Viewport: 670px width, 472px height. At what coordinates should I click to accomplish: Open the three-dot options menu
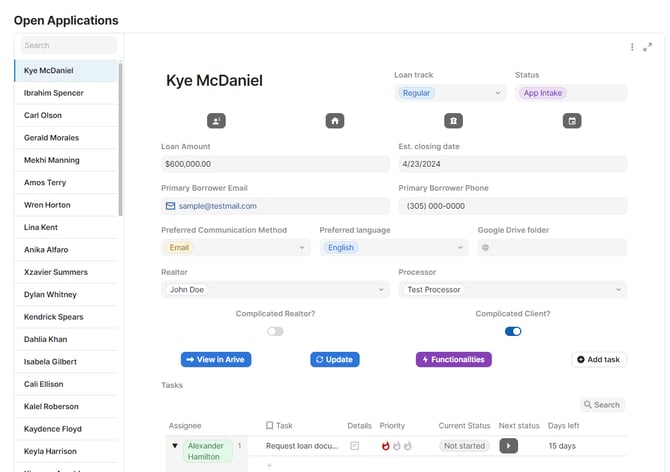pos(632,47)
